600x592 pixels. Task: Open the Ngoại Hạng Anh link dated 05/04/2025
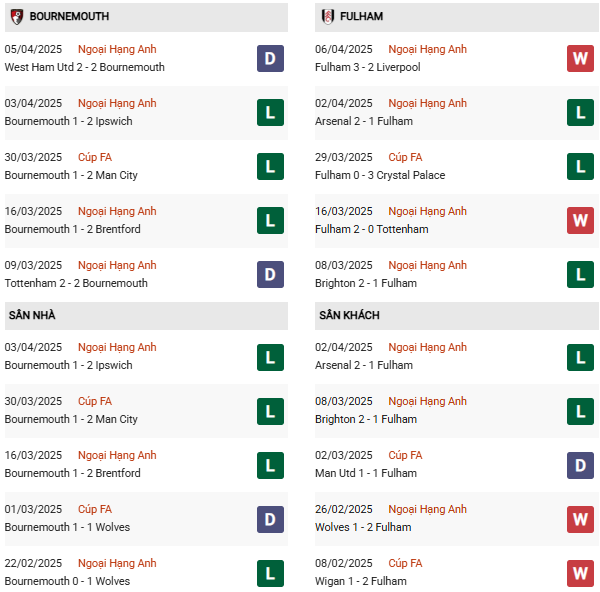(117, 49)
